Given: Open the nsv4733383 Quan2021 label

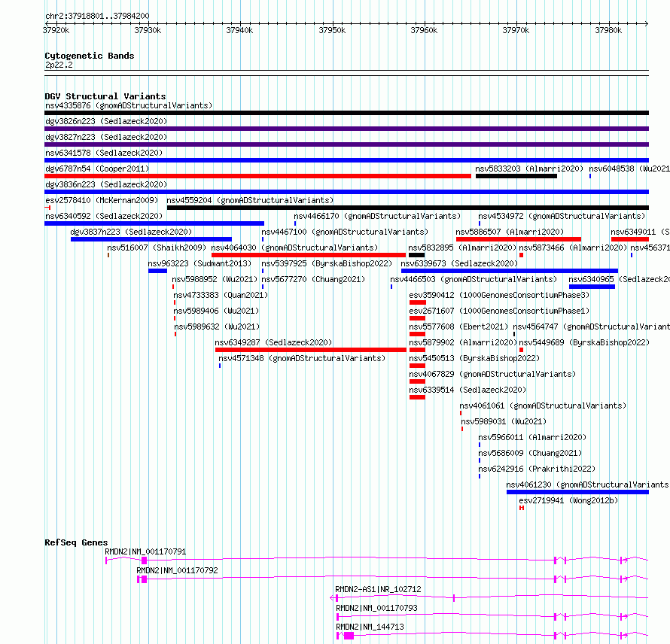Looking at the screenshot, I should tap(221, 295).
